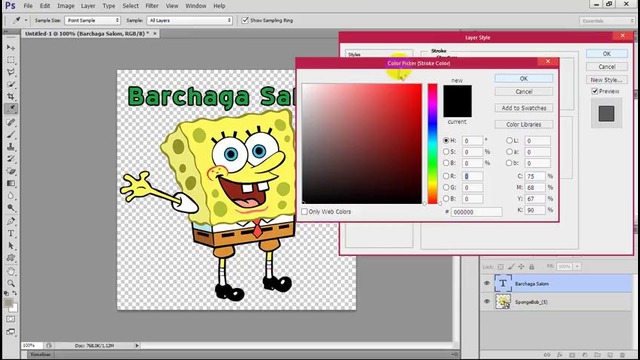Select the Zoom tool
640x360 pixels.
pos(11,283)
